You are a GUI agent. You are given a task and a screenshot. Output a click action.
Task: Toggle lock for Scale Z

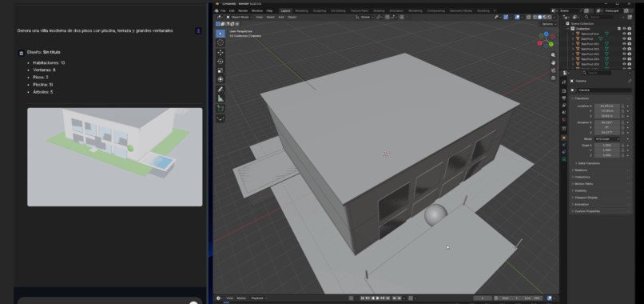[x=622, y=155]
